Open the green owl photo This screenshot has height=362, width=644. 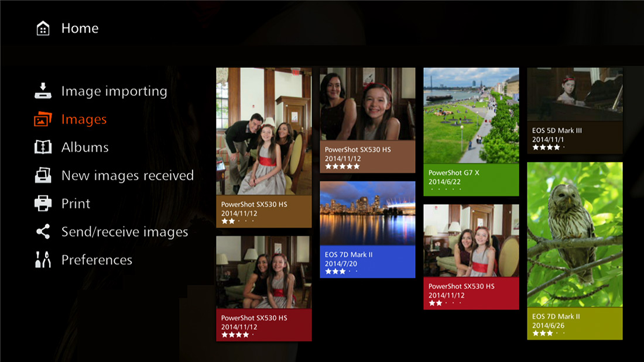574,234
